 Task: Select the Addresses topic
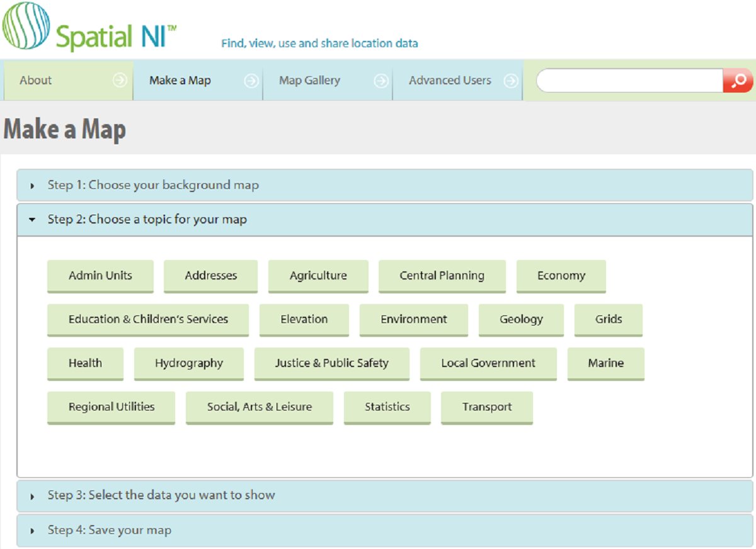pyautogui.click(x=210, y=276)
